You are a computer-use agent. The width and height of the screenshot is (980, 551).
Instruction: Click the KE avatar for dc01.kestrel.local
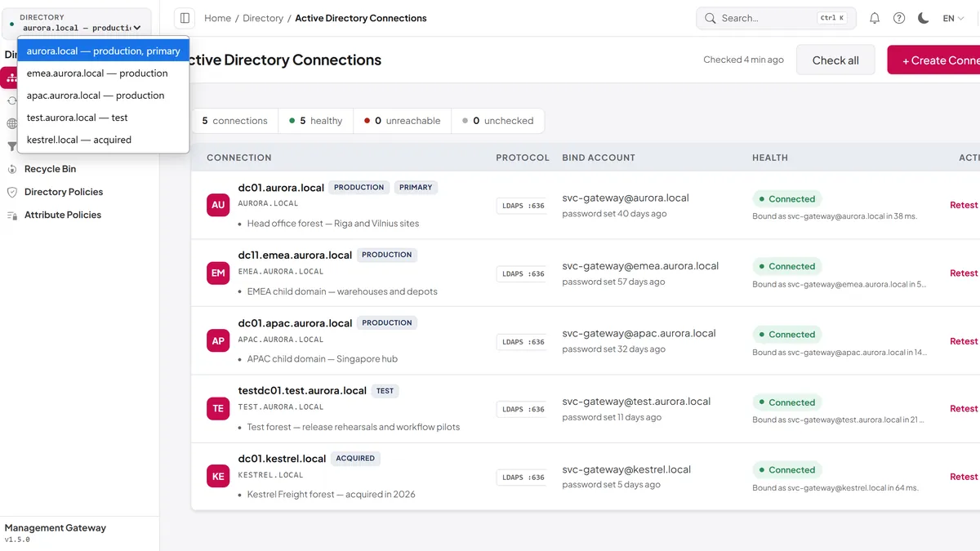[x=218, y=477]
